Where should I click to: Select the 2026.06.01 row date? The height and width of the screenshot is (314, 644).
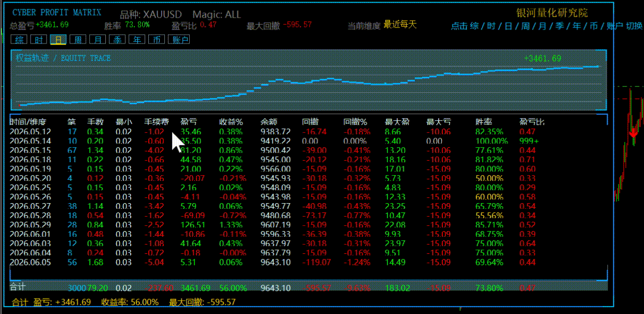(x=31, y=234)
